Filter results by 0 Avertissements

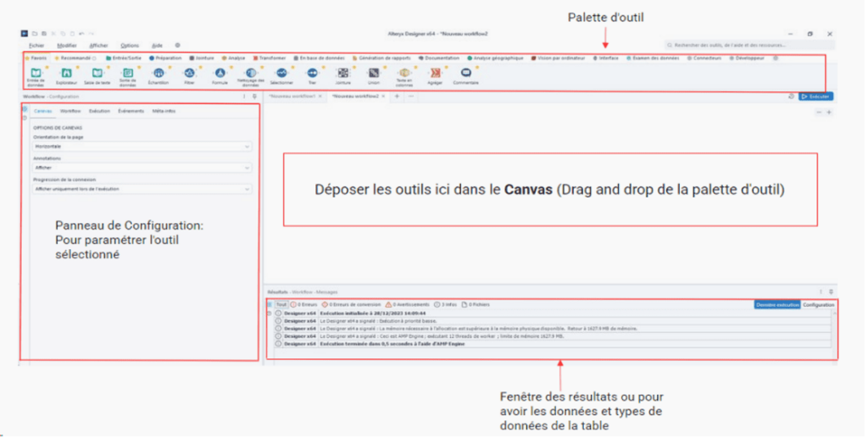coord(408,305)
